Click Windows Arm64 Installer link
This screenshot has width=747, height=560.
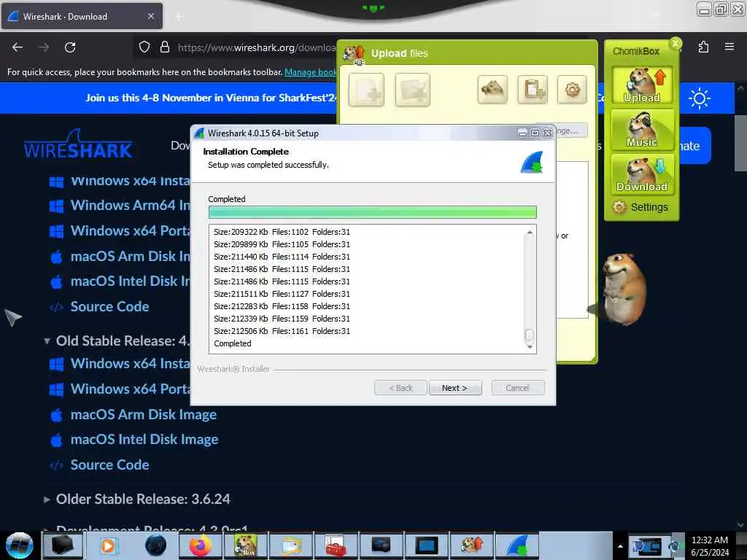pyautogui.click(x=131, y=205)
